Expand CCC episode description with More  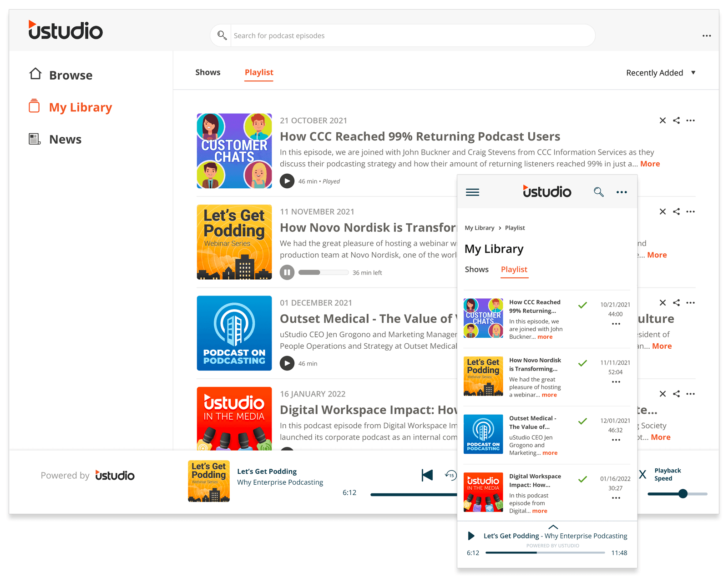point(650,164)
